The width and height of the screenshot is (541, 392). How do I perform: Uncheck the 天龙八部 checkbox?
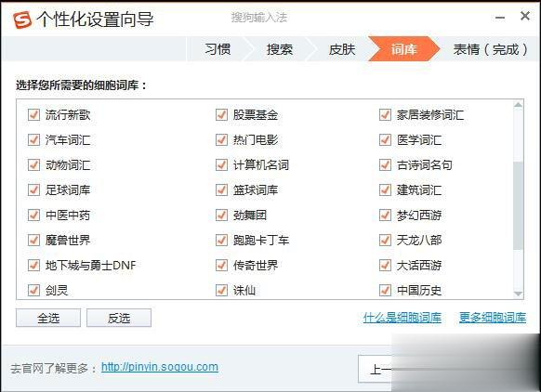click(385, 240)
